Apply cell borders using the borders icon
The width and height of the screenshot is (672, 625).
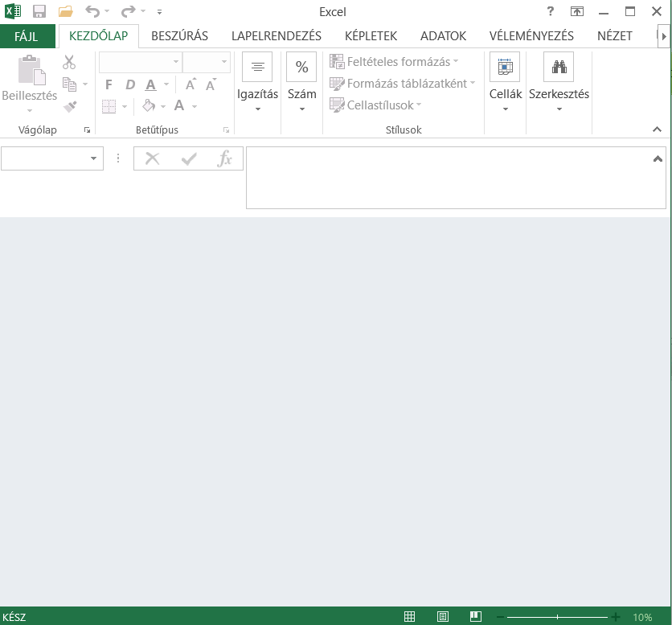click(x=109, y=106)
